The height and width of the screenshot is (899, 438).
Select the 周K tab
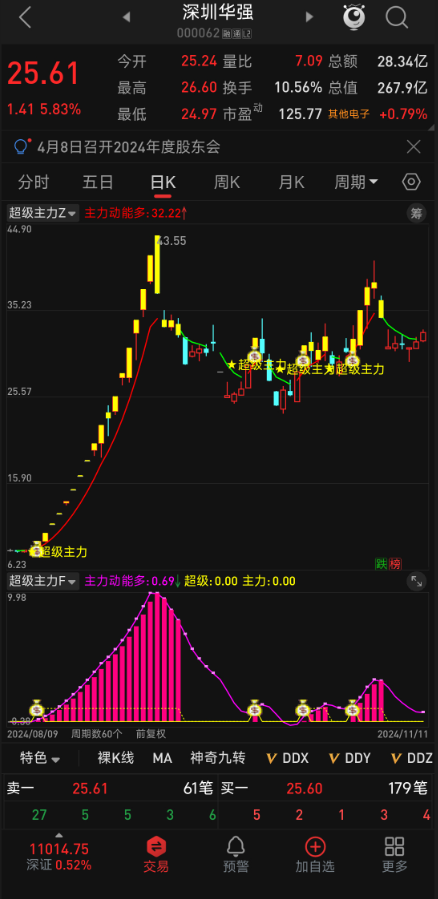pos(226,183)
